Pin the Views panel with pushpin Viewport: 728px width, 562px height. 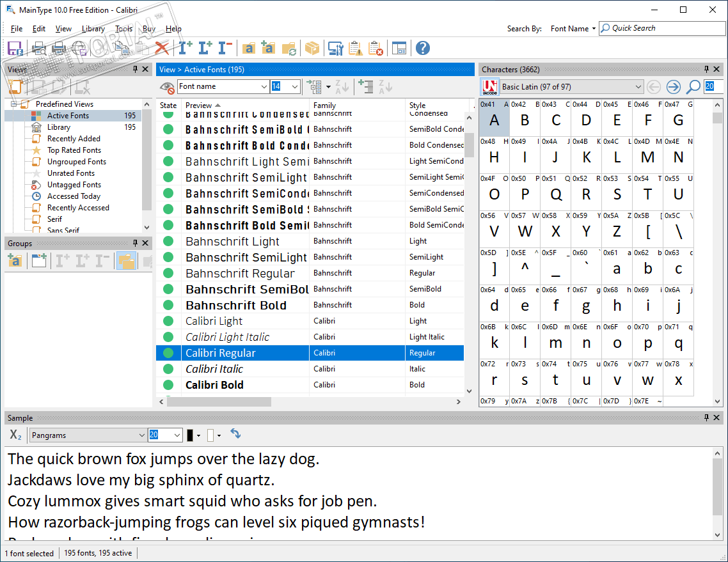[x=135, y=69]
